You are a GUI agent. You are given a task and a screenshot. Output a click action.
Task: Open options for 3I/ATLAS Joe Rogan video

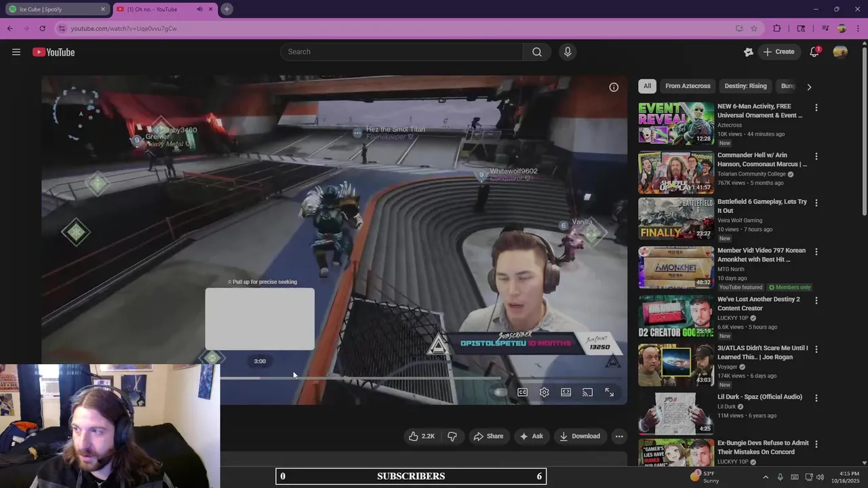point(816,349)
